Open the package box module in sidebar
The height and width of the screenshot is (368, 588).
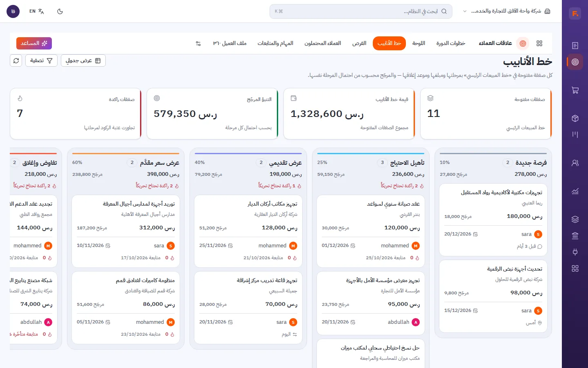point(575,118)
